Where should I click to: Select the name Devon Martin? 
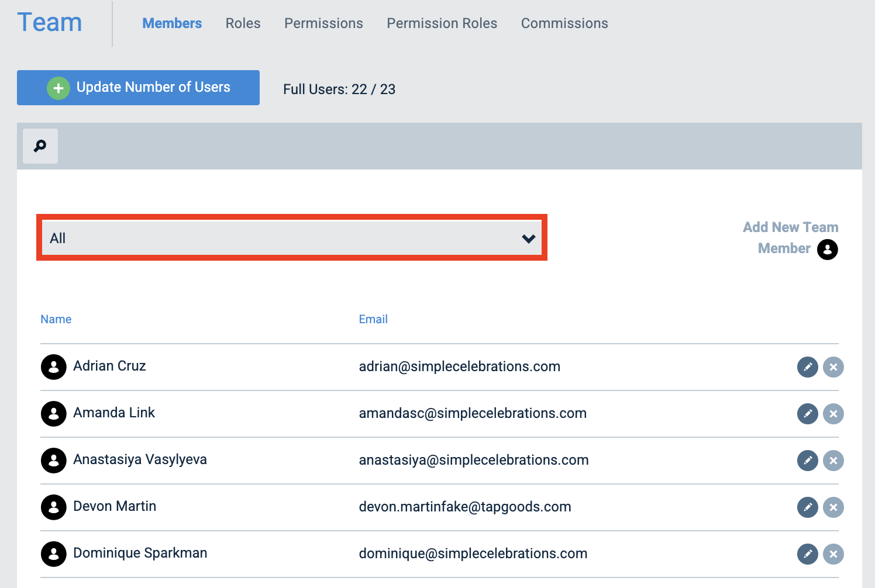click(x=115, y=506)
